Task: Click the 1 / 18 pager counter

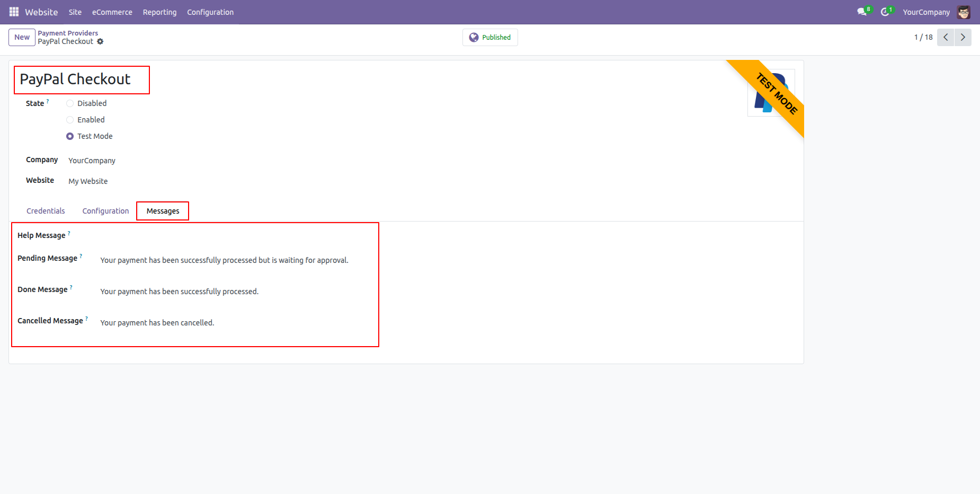Action: point(923,37)
